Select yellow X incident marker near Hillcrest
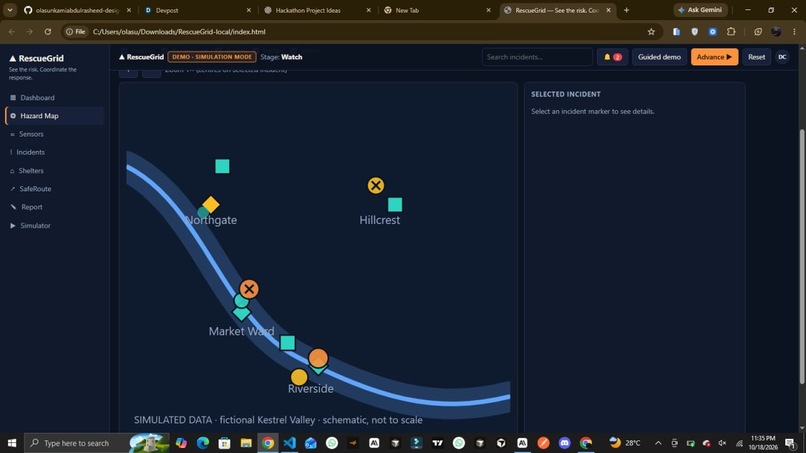Image resolution: width=806 pixels, height=453 pixels. click(x=376, y=186)
